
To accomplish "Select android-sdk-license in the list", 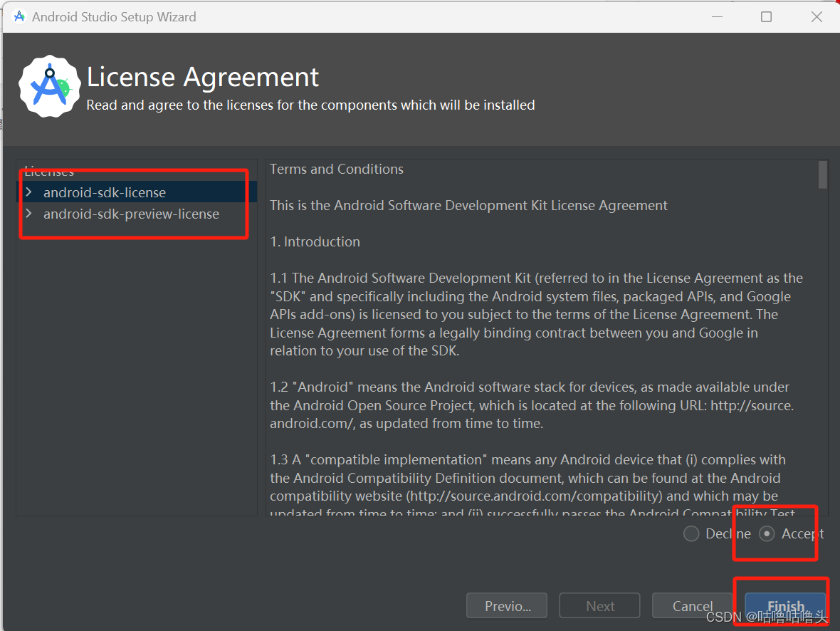I will (137, 192).
